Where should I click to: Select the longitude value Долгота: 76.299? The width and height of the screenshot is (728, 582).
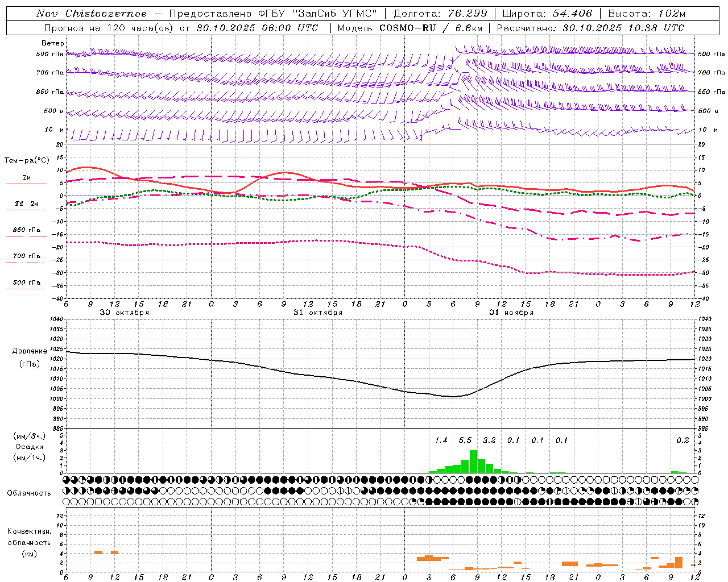point(441,14)
